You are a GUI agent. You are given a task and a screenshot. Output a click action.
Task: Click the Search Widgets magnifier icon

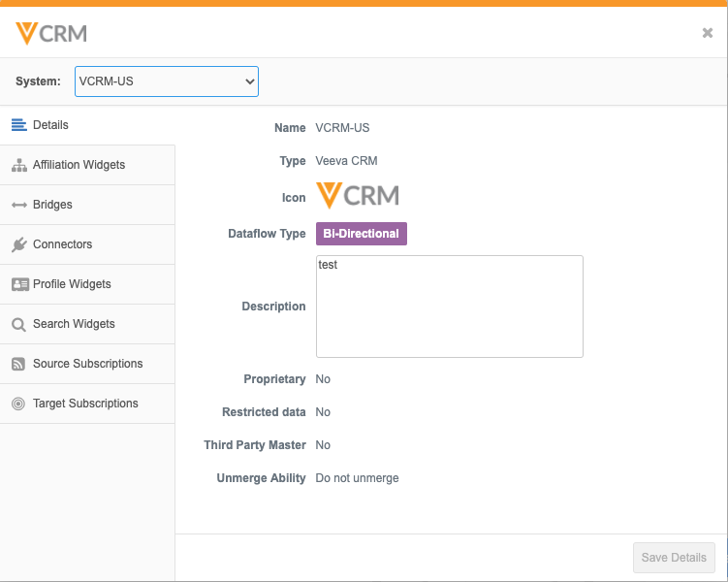pos(18,324)
